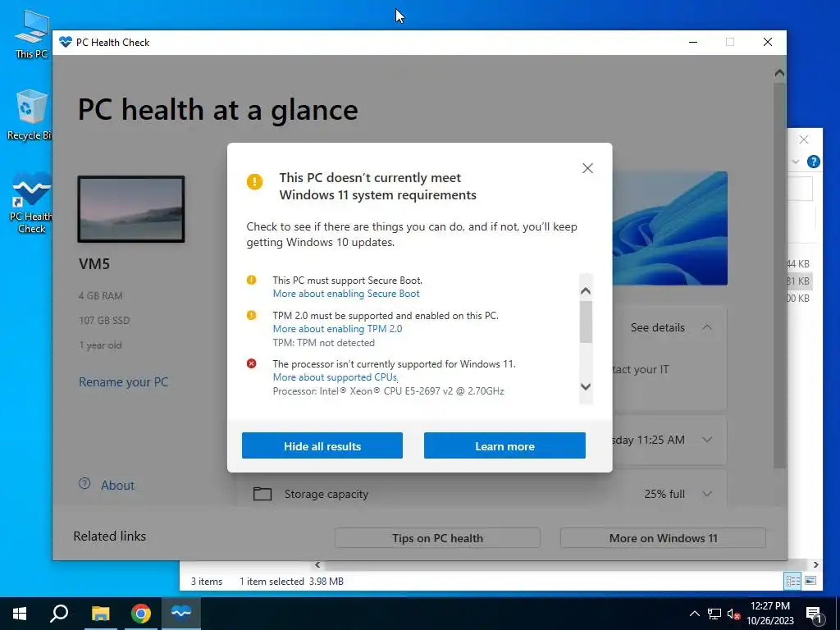Open taskbar Search
Screen dimensions: 840x630
pyautogui.click(x=59, y=614)
